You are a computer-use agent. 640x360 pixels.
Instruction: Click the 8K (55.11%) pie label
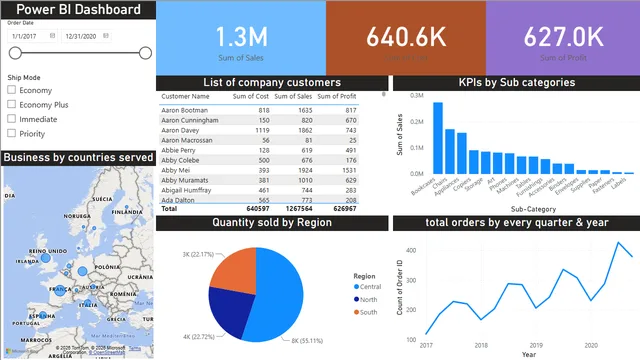307,340
